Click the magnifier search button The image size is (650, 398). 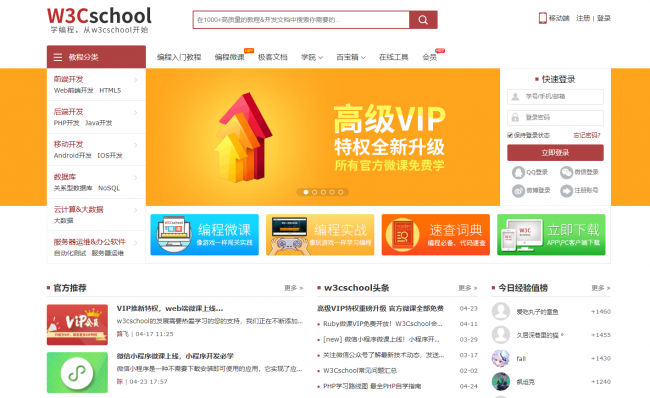pos(423,19)
